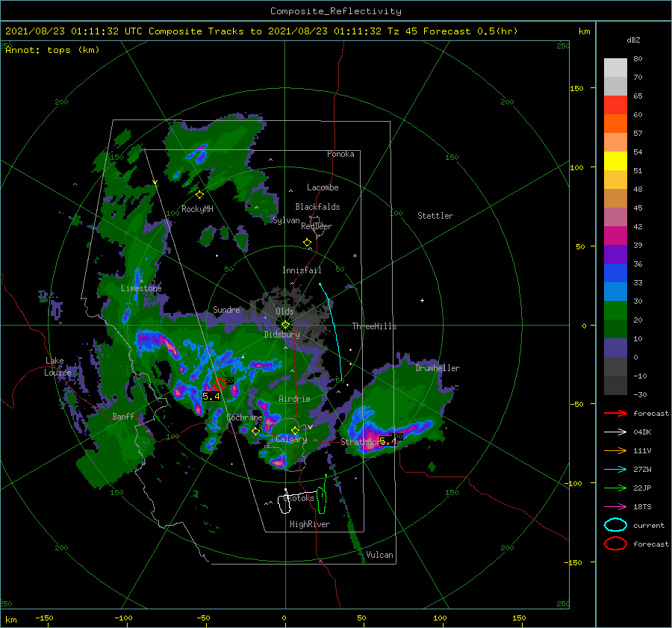Image resolution: width=672 pixels, height=628 pixels.
Task: Click the orange 111V arrow legend icon
Action: pyautogui.click(x=615, y=450)
